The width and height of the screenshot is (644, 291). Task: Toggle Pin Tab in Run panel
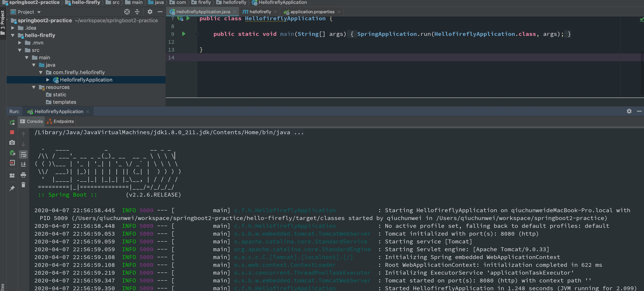pyautogui.click(x=12, y=188)
